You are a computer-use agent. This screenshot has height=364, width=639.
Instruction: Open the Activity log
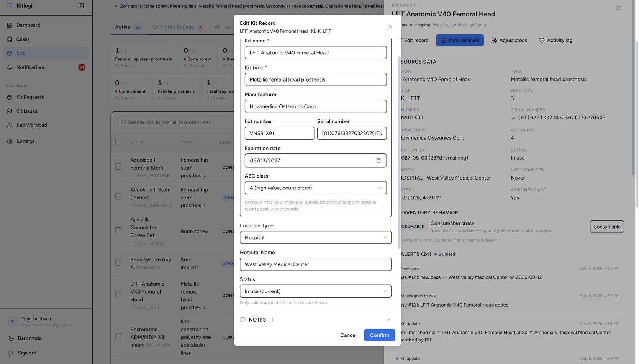555,40
